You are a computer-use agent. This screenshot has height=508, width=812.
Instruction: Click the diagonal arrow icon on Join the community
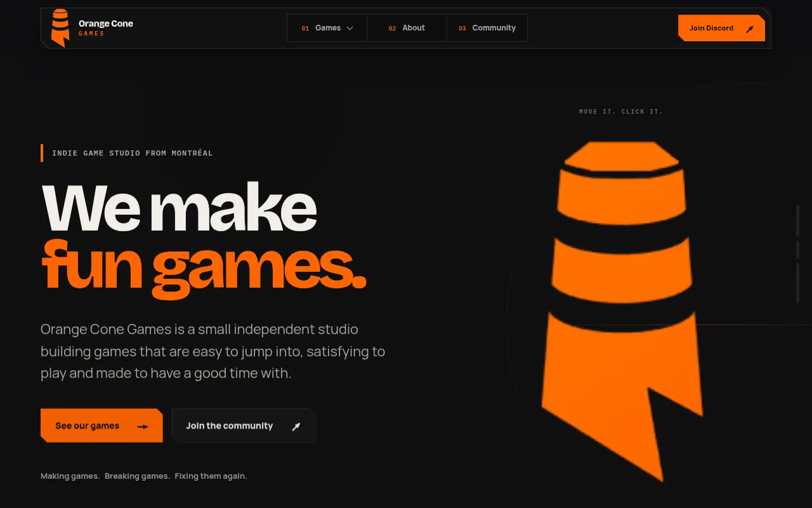[x=296, y=426]
